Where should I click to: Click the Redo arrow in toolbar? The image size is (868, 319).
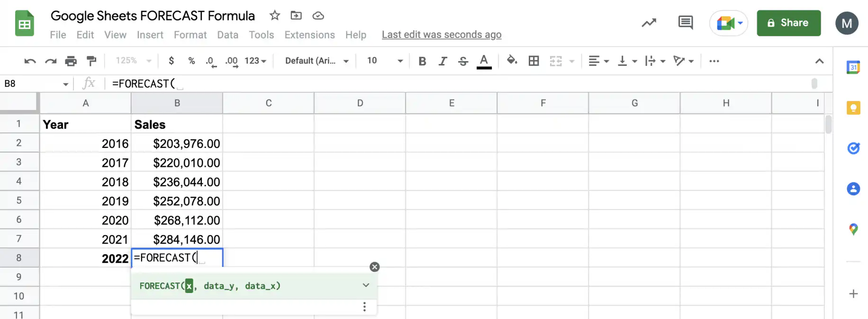click(x=51, y=61)
